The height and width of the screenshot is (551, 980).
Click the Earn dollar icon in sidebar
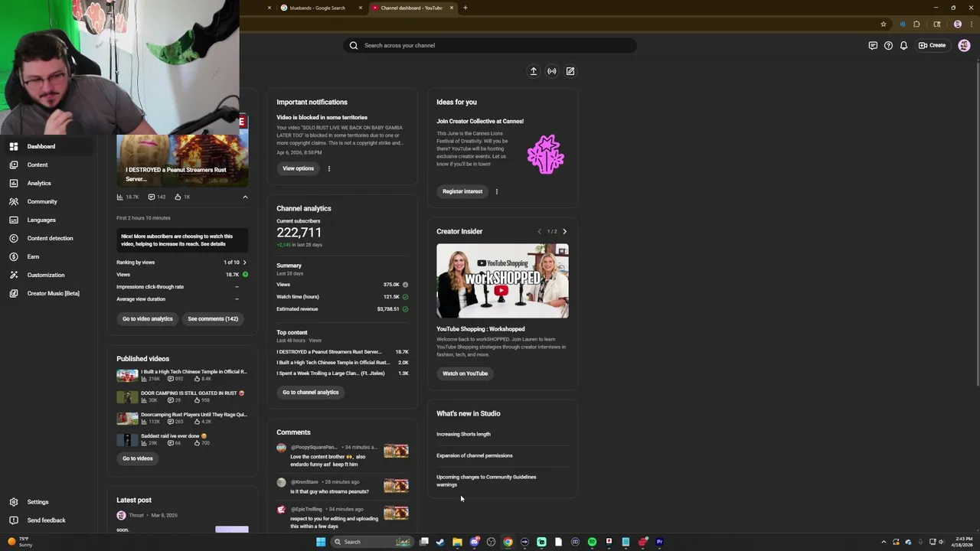pyautogui.click(x=14, y=256)
